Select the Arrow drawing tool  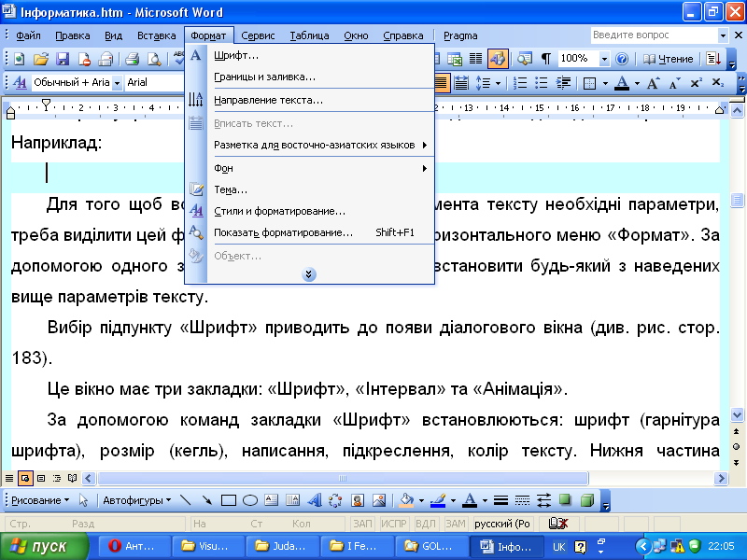pos(206,500)
